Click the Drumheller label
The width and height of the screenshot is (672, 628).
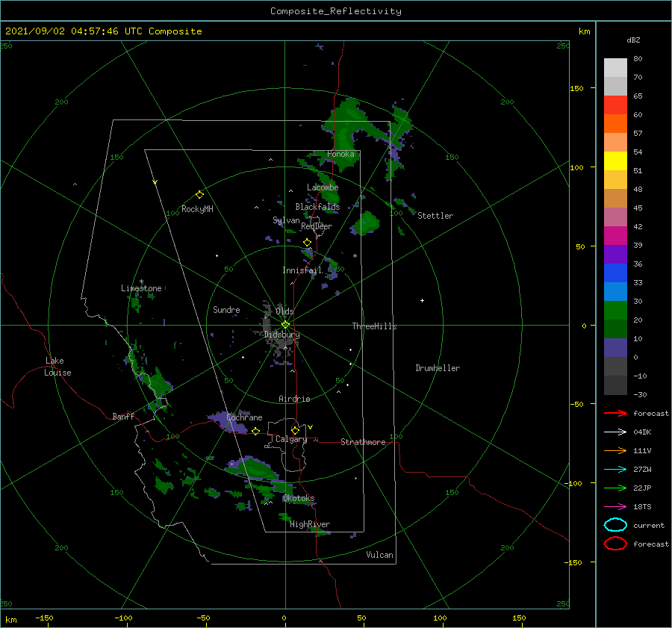[x=438, y=368]
